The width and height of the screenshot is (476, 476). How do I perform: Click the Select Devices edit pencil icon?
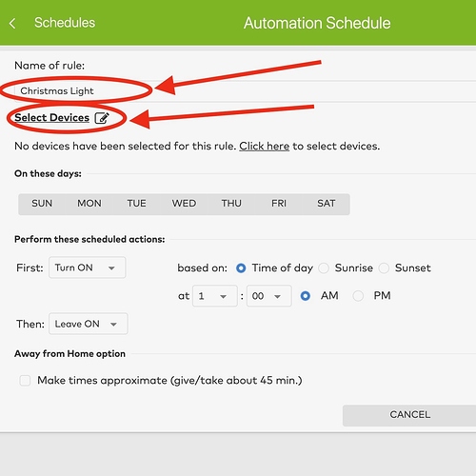coord(102,118)
